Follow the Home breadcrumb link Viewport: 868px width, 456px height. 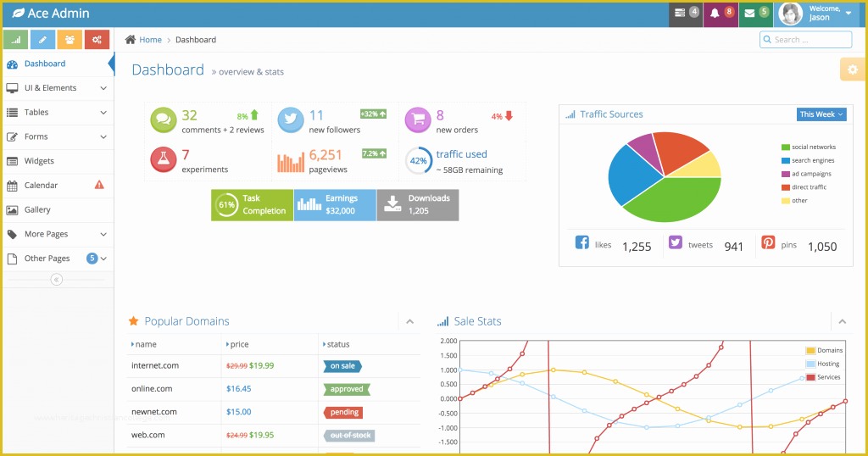(151, 40)
